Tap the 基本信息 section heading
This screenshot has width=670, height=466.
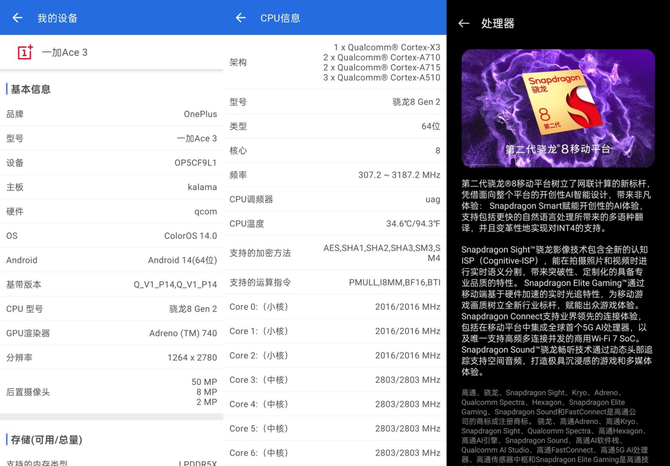30,89
